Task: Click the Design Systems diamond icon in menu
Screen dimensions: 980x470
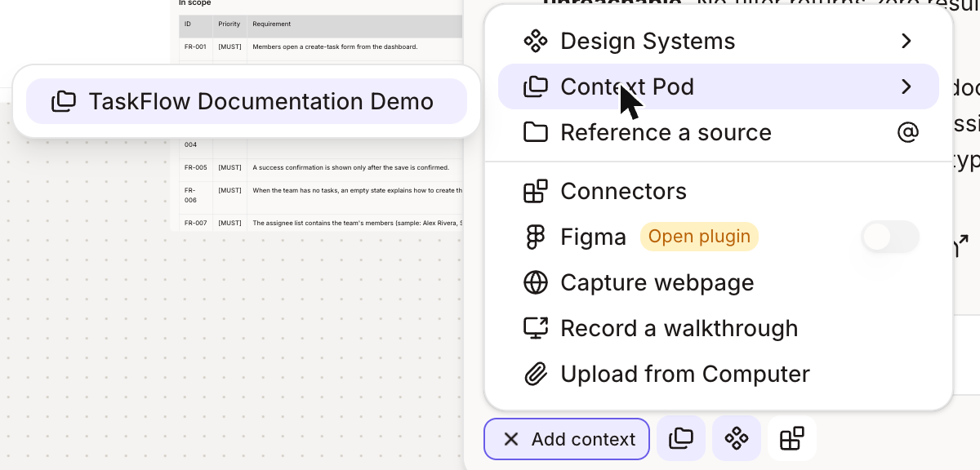Action: [x=535, y=41]
